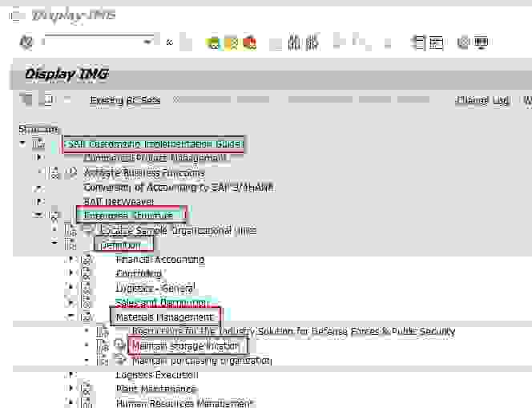Screen dimensions: 532x408
Task: Click documentation icon beside Controlling
Action: [x=87, y=273]
